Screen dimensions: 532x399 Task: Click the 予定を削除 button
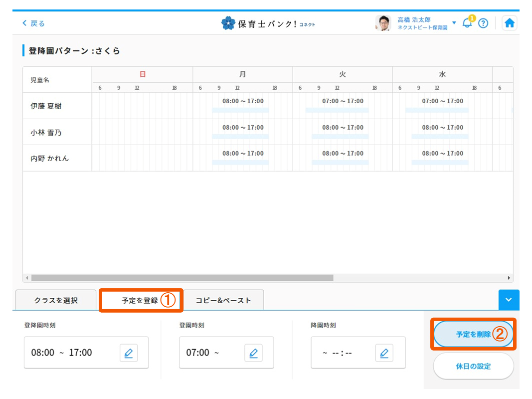473,334
